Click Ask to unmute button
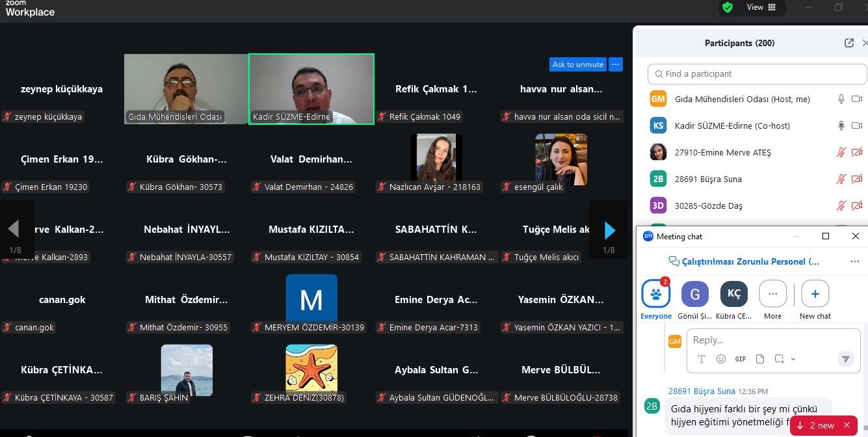Image resolution: width=868 pixels, height=437 pixels. pos(578,64)
